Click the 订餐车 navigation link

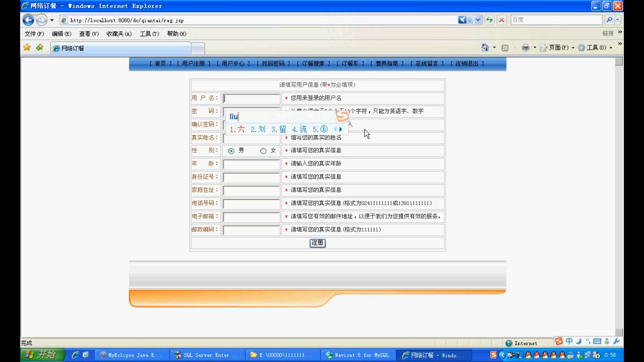[x=350, y=64]
